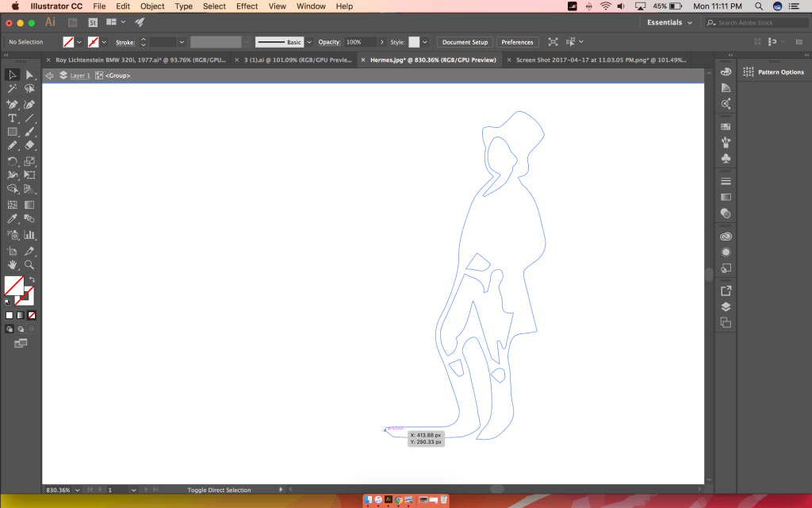Click the Document Setup button
The height and width of the screenshot is (508, 812).
pos(465,42)
